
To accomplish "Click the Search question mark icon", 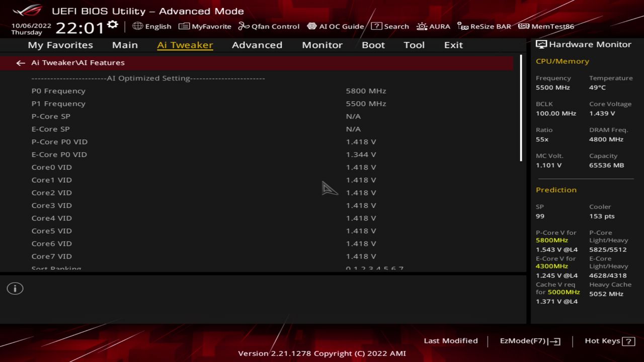I will (x=376, y=26).
